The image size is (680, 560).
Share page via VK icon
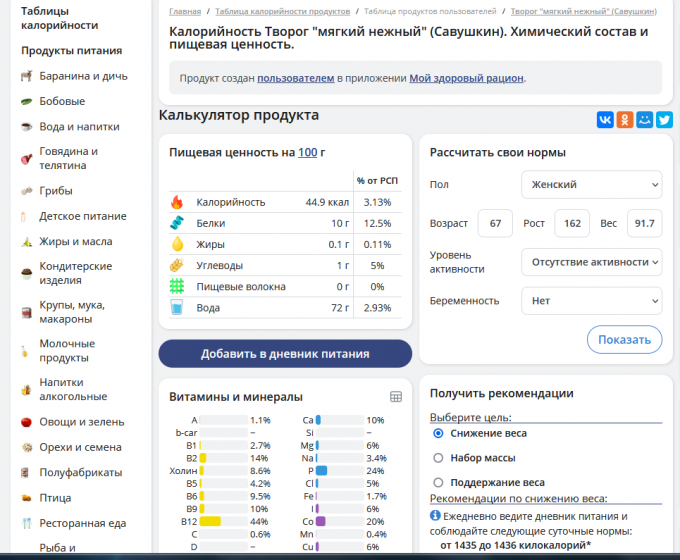(x=605, y=119)
